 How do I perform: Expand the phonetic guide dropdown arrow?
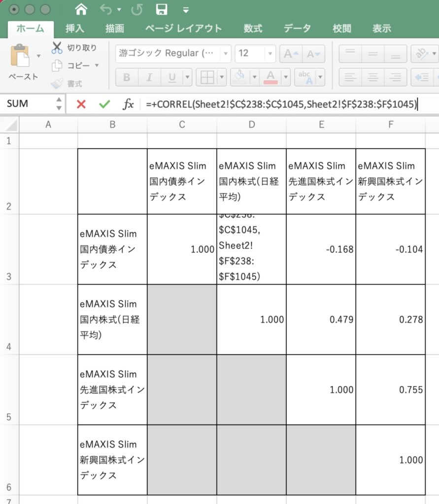click(x=320, y=77)
